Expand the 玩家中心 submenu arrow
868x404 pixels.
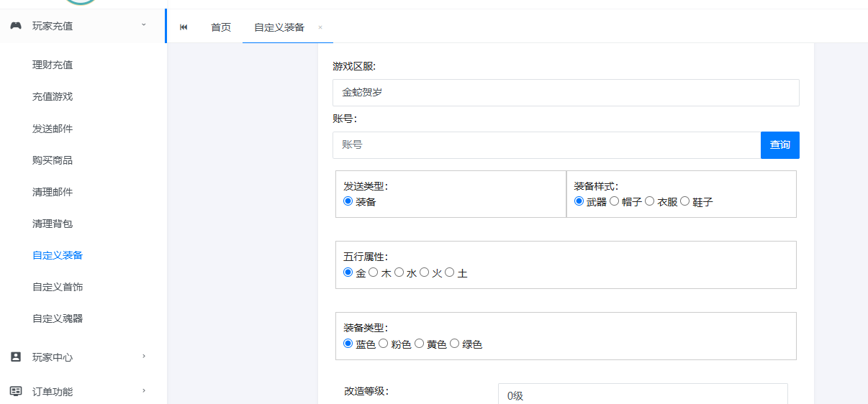pos(143,356)
